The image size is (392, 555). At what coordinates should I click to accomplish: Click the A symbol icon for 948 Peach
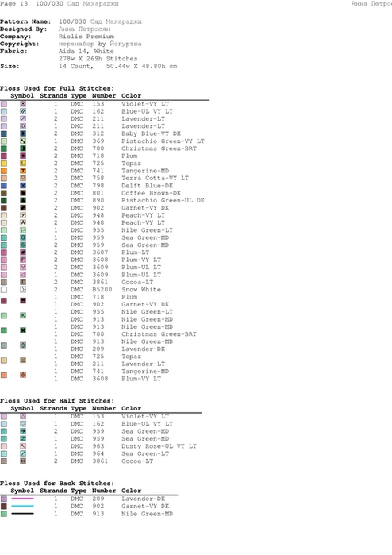[x=23, y=222]
